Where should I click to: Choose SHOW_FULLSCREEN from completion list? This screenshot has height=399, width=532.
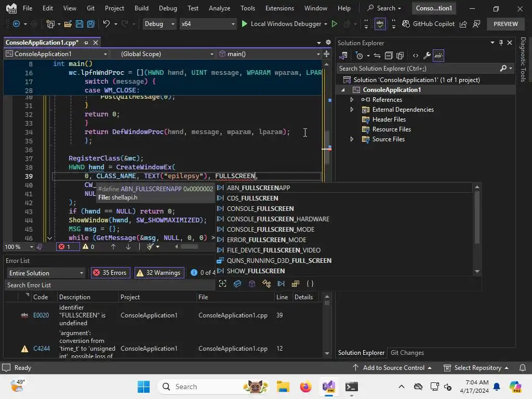pos(256,271)
